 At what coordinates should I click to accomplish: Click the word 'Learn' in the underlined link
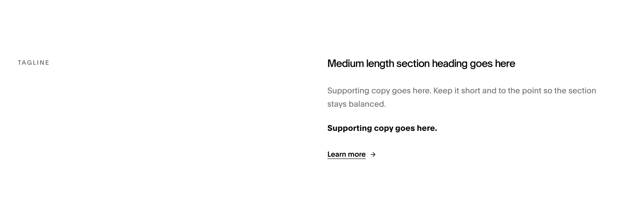(x=337, y=154)
